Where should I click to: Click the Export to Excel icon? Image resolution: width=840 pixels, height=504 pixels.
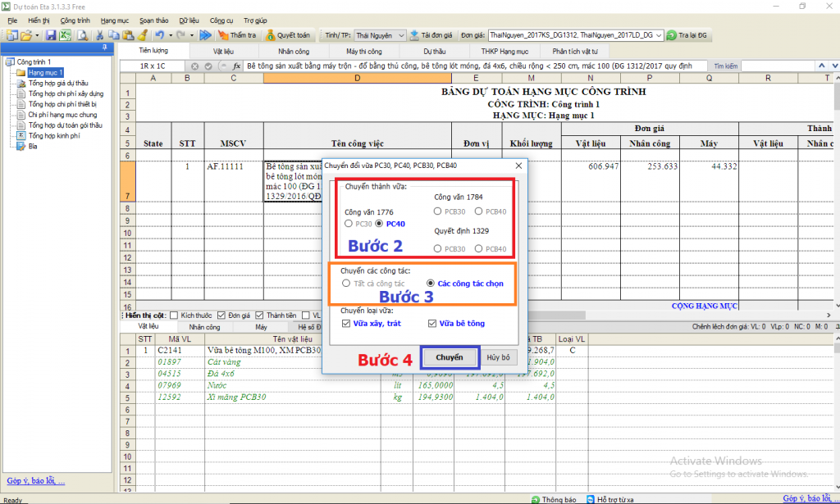click(x=64, y=35)
